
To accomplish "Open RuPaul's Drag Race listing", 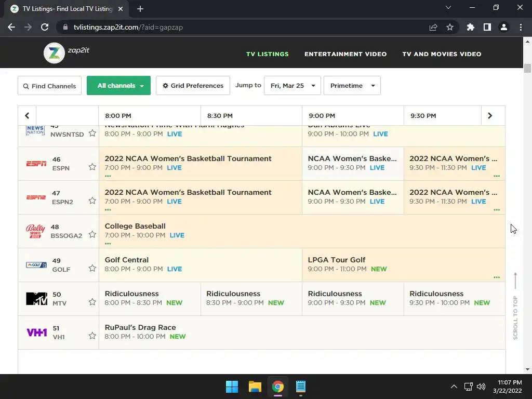I will 302,332.
